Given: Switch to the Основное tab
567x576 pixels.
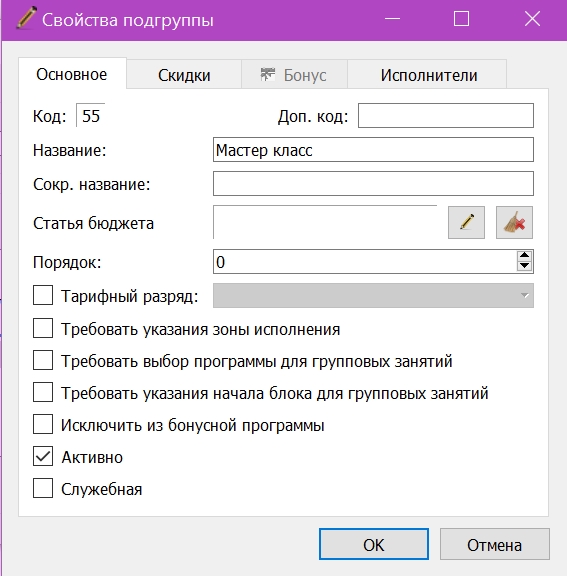Looking at the screenshot, I should [72, 74].
